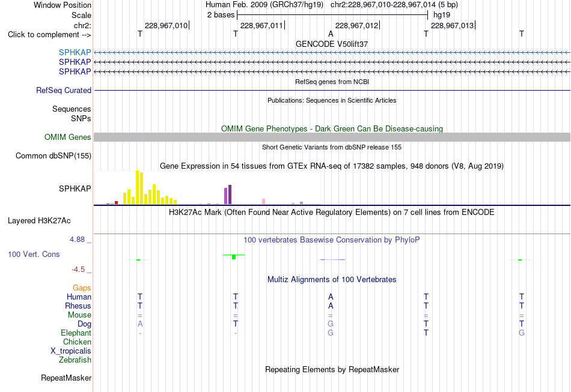
Task: Click the SNPs track label
Action: point(81,118)
